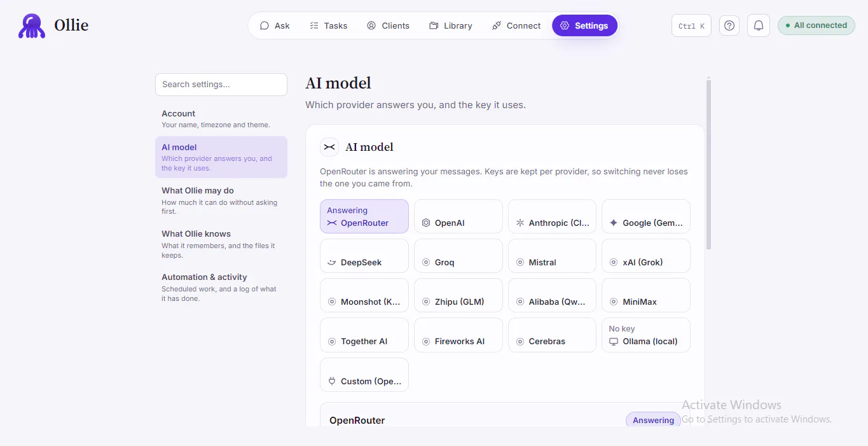Click the Ollama monitor icon
Viewport: 868px width, 446px height.
(614, 342)
